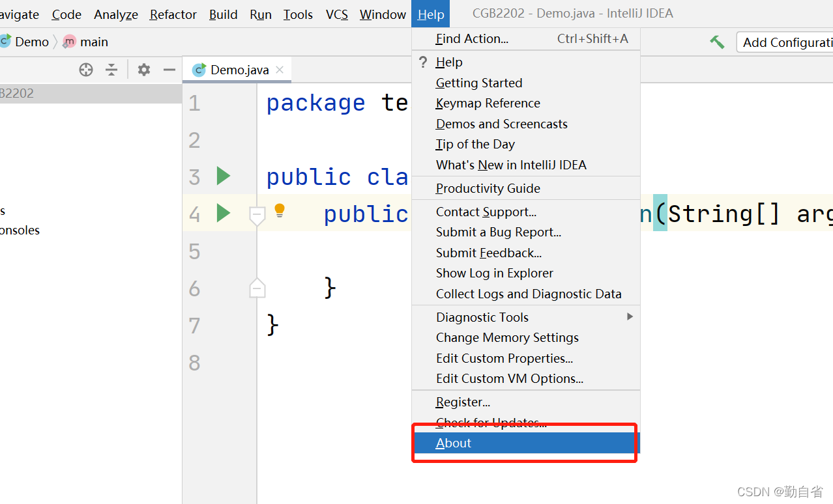This screenshot has height=504, width=833.
Task: Run main using the arrow on line 4
Action: (224, 213)
